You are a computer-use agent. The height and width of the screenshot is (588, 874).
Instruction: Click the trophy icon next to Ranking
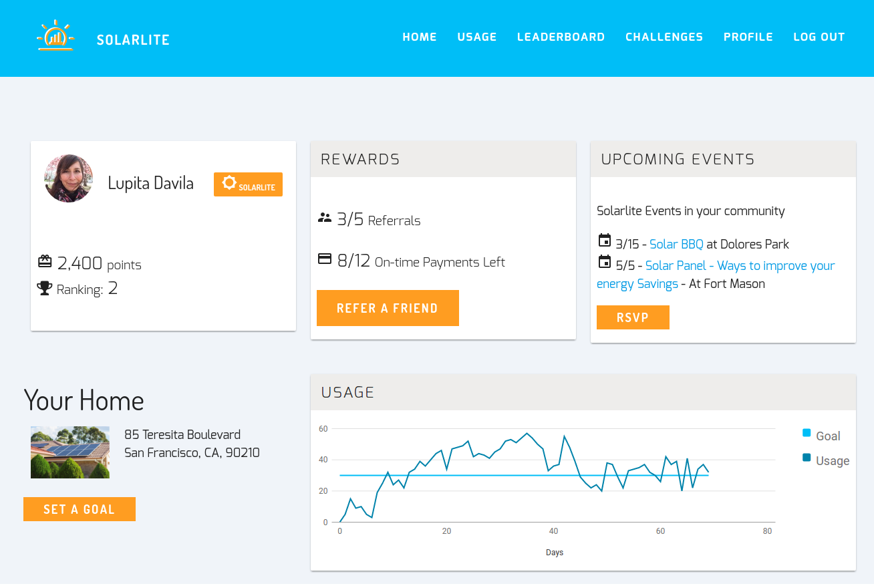[x=45, y=288]
